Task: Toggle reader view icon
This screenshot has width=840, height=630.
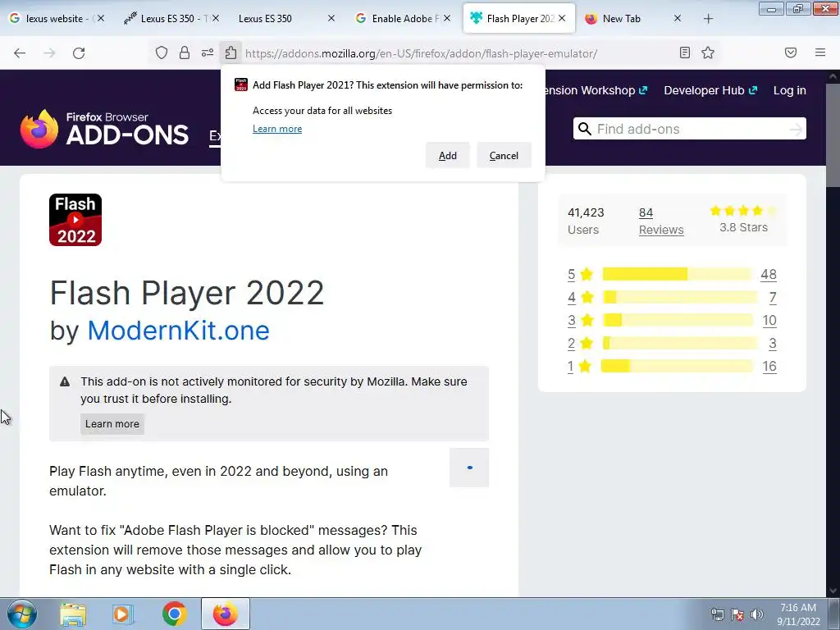Action: 685,52
